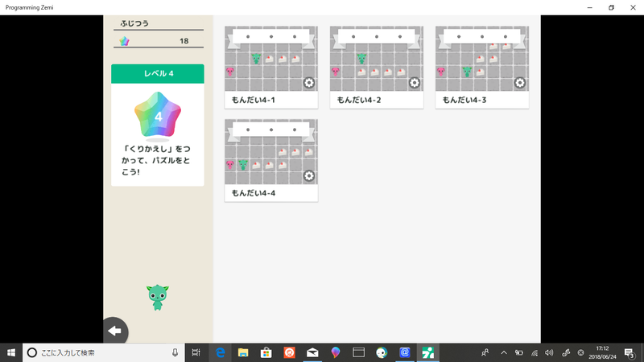Click the レベル 4 green header

point(158,73)
